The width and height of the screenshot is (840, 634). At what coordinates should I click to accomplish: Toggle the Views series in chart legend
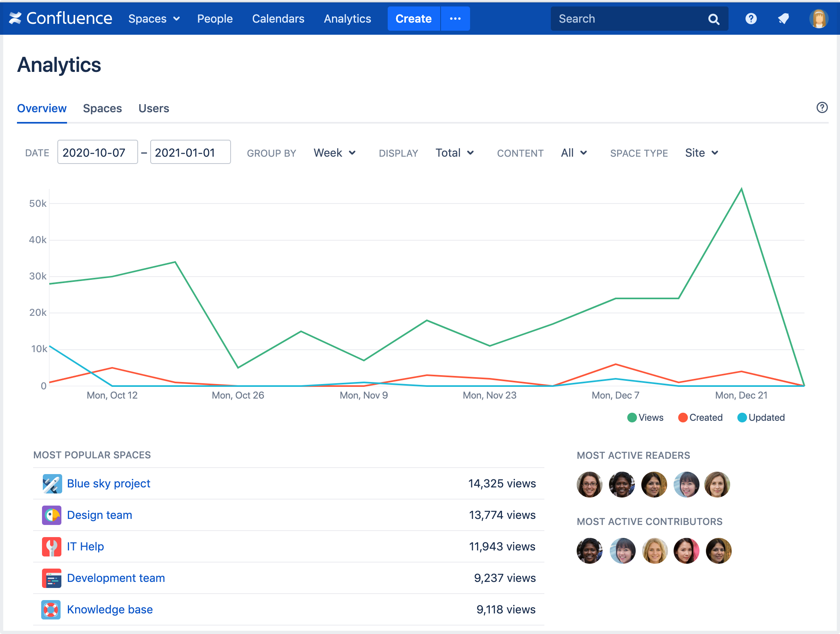(645, 418)
